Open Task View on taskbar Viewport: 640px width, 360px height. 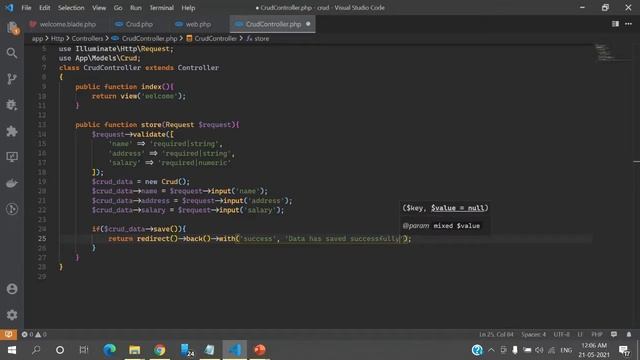(x=84, y=350)
